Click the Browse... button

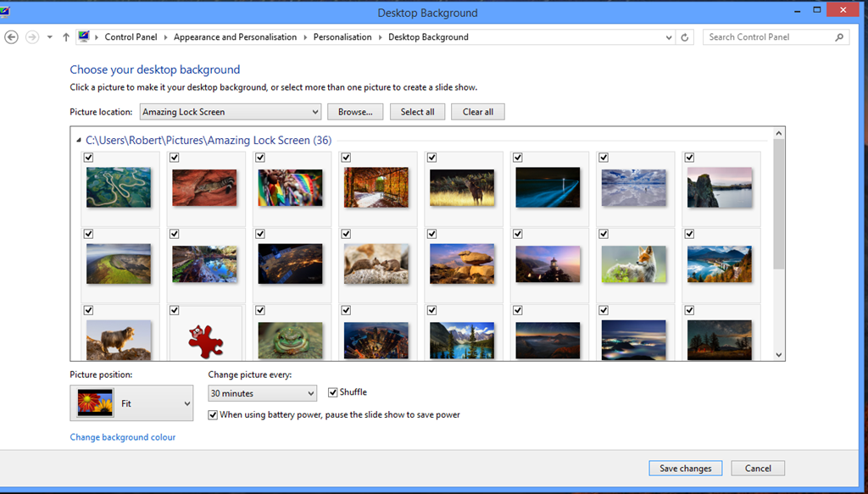coord(355,112)
